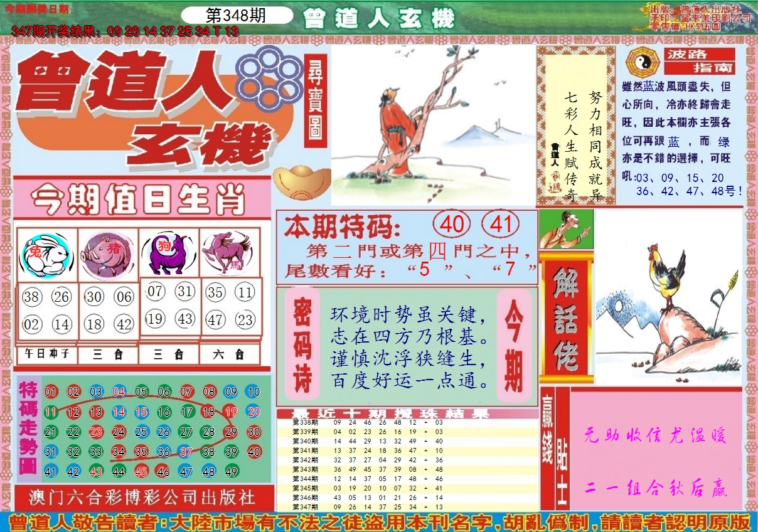This screenshot has width=758, height=532.
Task: Select the rabbit zodiac icon
Action: [47, 255]
